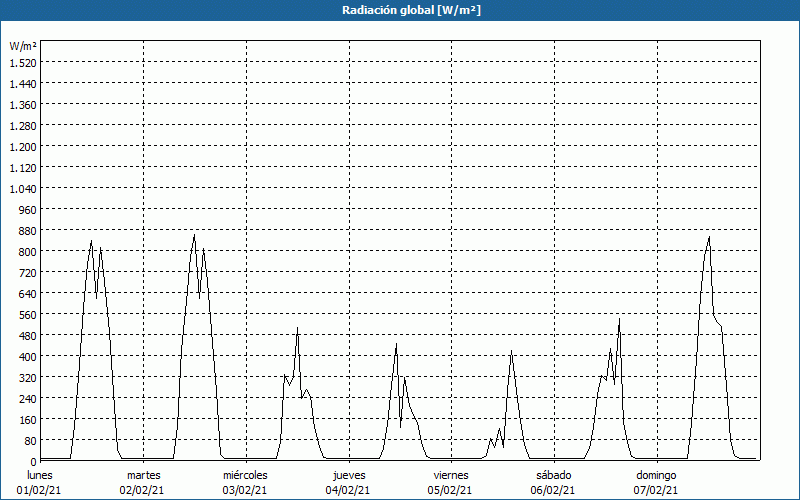The width and height of the screenshot is (800, 500).
Task: Select the 80 y-axis value
Action: pos(31,441)
